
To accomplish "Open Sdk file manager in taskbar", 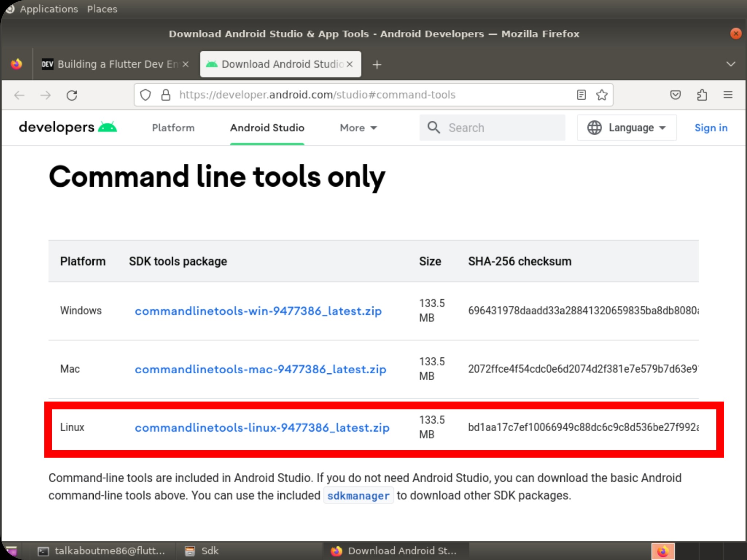I will pos(203,551).
